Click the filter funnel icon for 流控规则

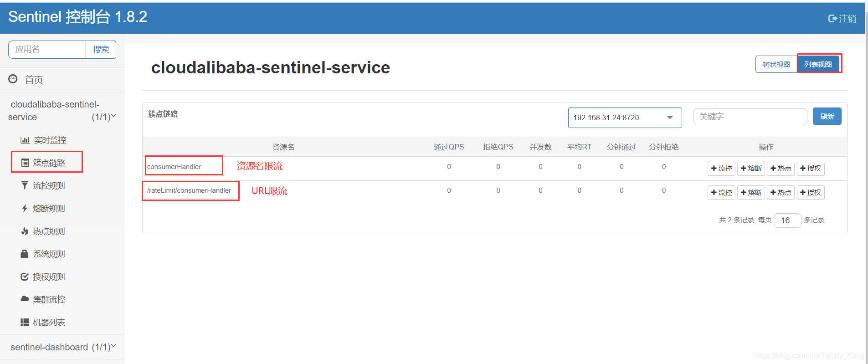[x=25, y=185]
